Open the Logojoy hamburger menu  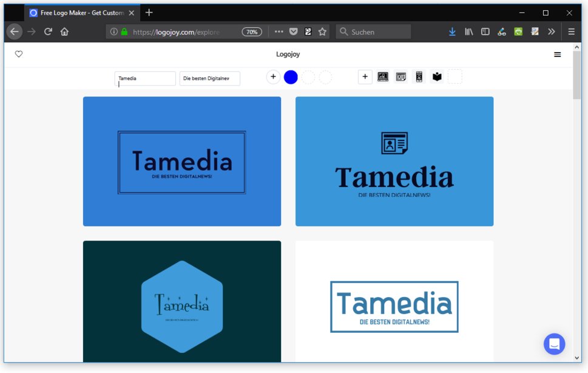(x=557, y=55)
